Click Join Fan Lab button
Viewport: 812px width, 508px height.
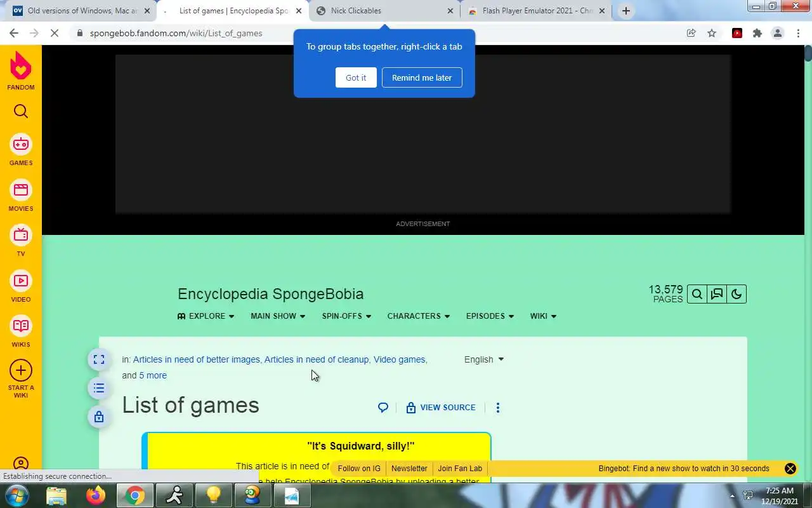pos(460,469)
